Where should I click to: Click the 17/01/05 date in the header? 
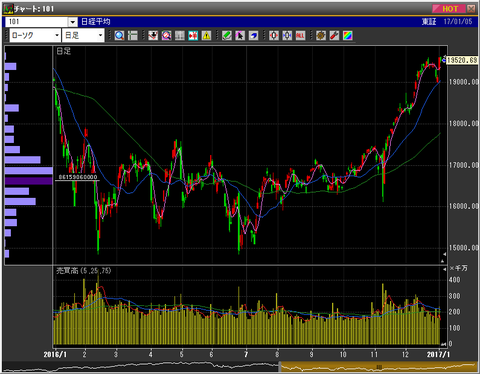458,22
